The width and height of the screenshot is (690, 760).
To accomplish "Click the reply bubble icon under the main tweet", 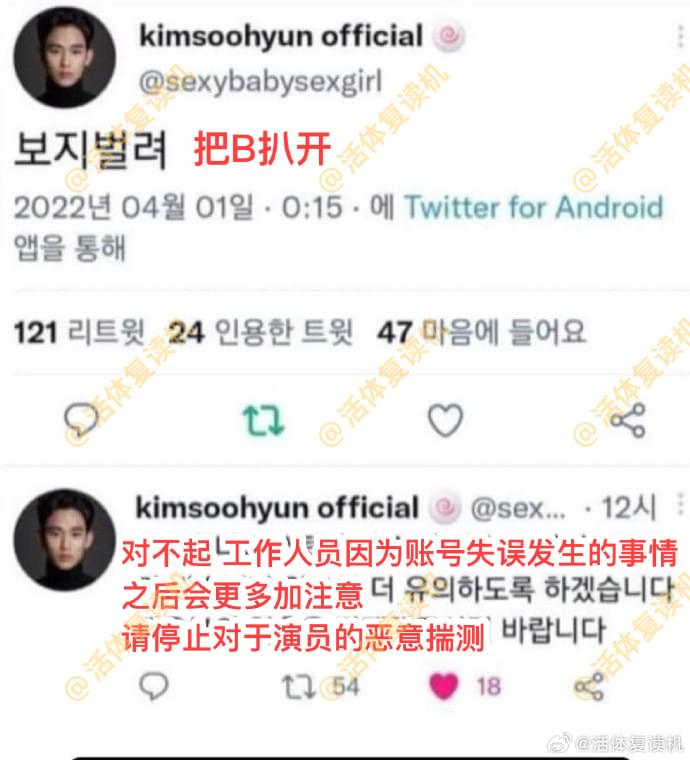I will click(81, 419).
